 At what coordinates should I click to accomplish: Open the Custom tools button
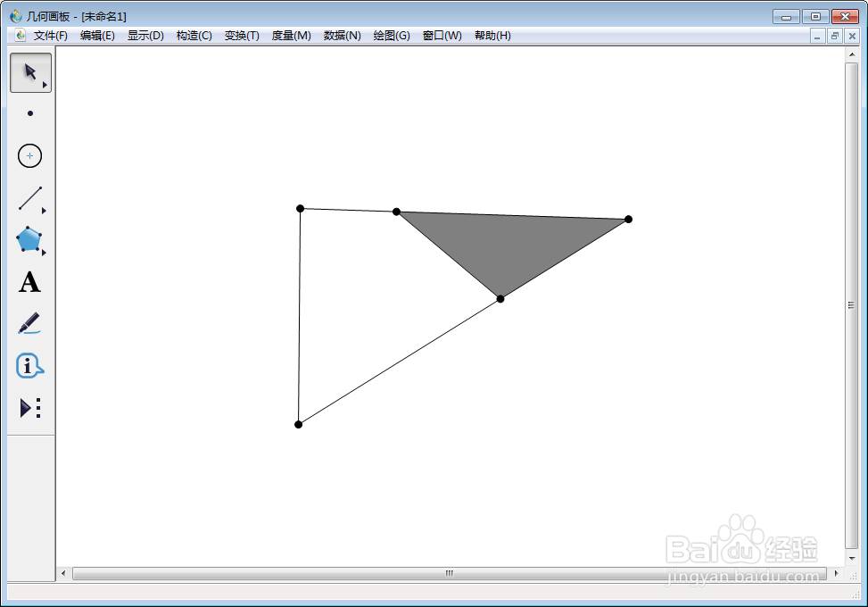(30, 408)
